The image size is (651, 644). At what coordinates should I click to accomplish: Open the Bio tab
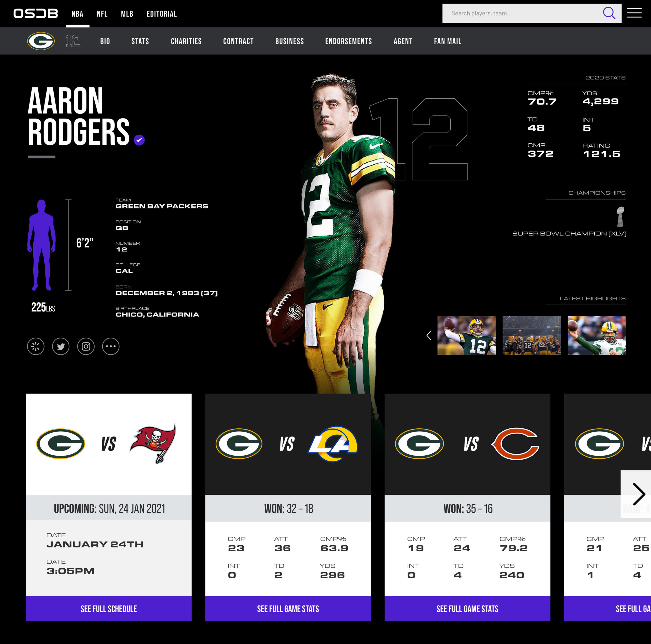pyautogui.click(x=105, y=41)
